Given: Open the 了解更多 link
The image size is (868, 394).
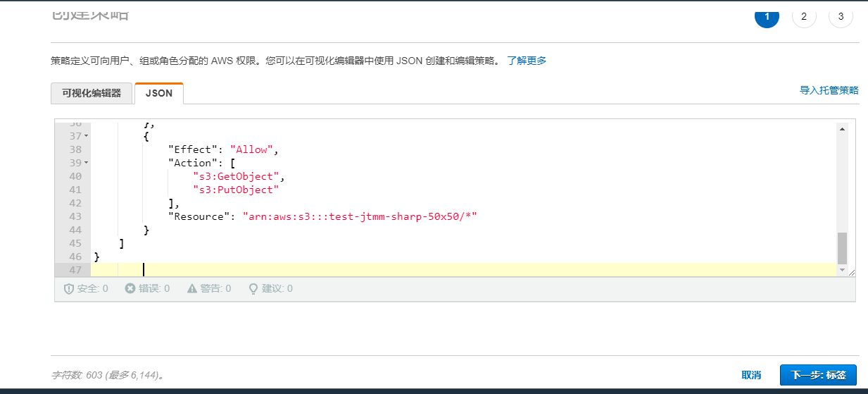Looking at the screenshot, I should 527,61.
